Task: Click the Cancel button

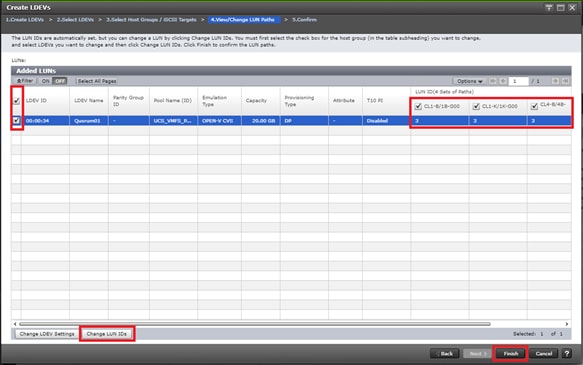Action: coord(544,353)
